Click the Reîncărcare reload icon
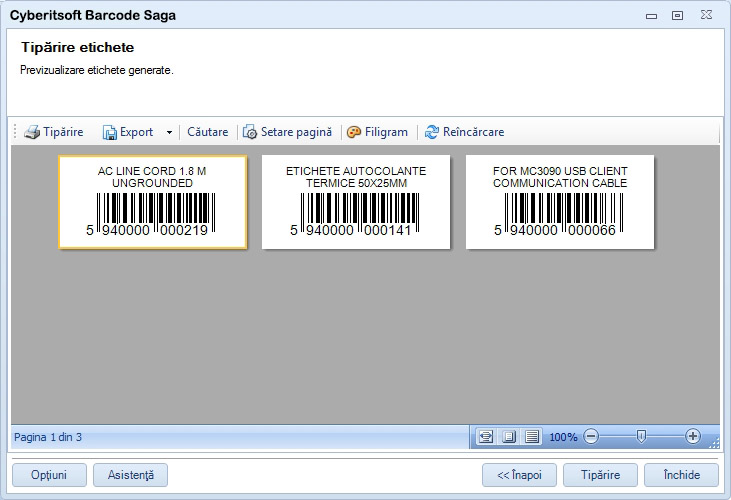This screenshot has height=500, width=731. point(431,132)
